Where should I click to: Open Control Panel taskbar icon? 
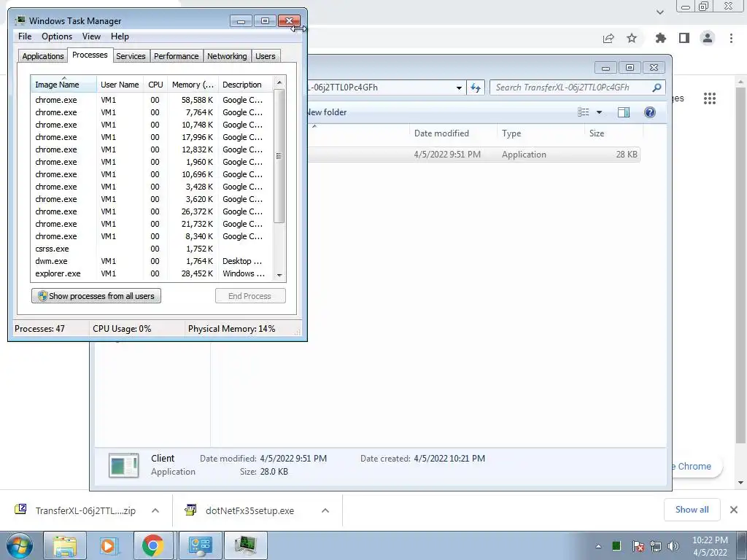pyautogui.click(x=200, y=545)
